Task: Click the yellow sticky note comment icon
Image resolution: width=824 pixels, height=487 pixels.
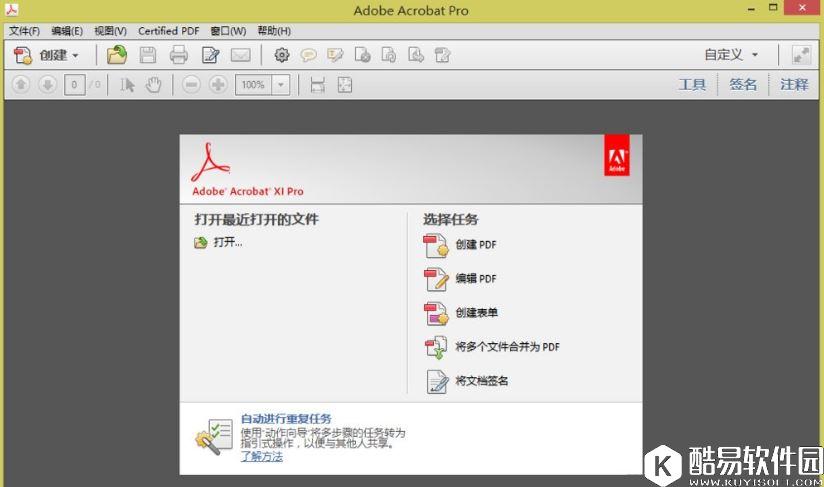Action: point(308,55)
